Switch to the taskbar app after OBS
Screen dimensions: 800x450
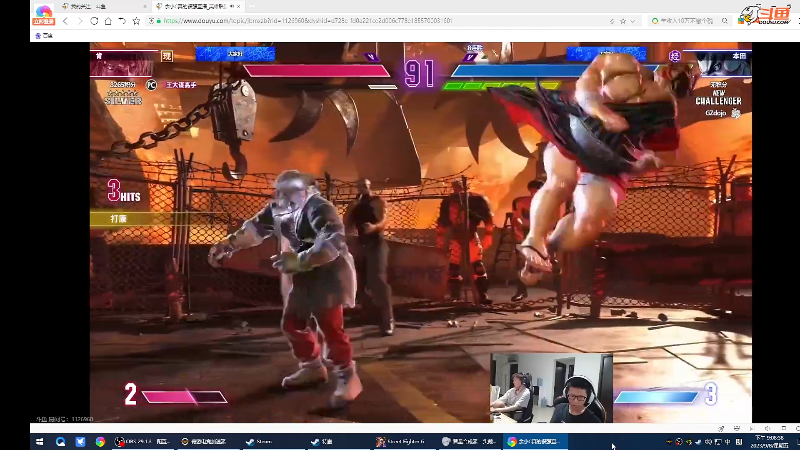pos(208,442)
